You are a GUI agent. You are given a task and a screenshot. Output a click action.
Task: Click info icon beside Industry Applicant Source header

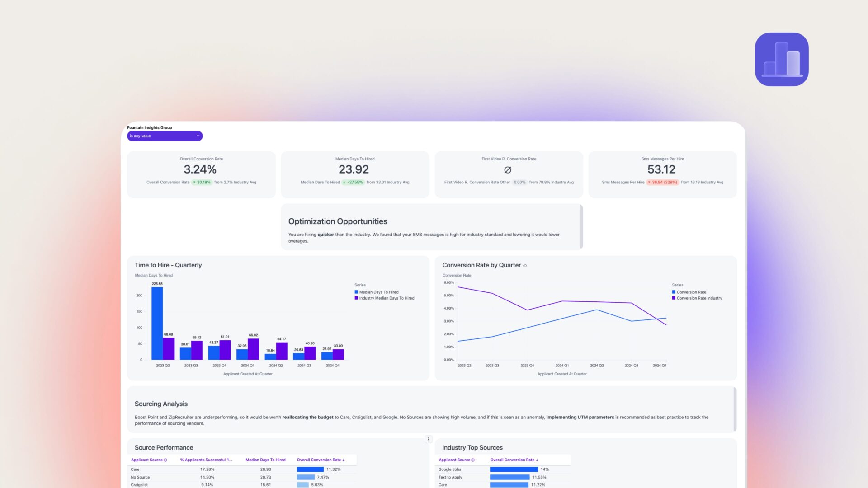click(473, 460)
